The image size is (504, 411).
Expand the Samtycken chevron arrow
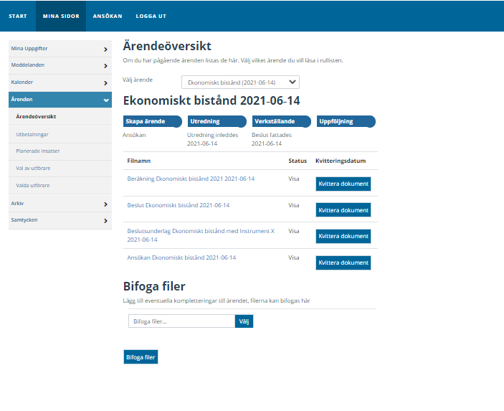click(105, 221)
